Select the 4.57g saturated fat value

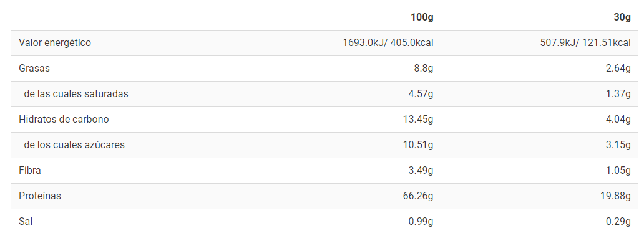[421, 93]
